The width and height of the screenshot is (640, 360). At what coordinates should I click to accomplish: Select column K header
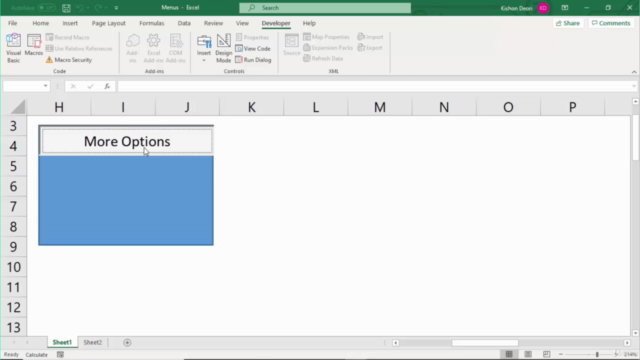251,107
